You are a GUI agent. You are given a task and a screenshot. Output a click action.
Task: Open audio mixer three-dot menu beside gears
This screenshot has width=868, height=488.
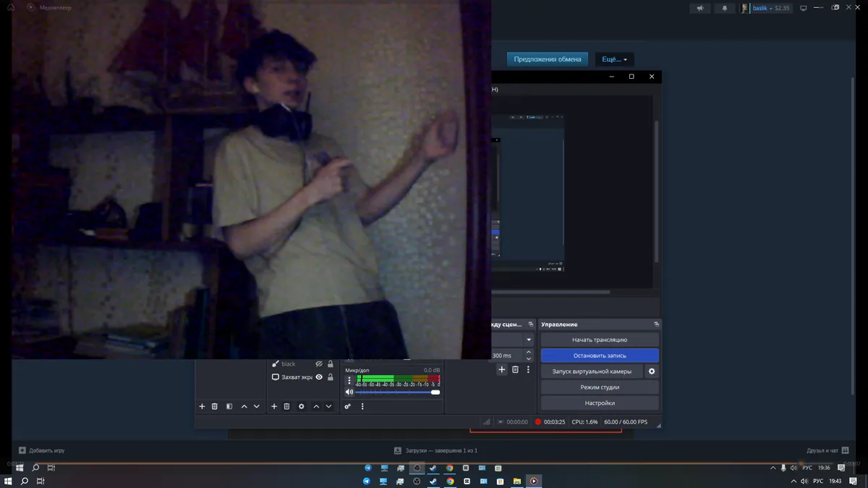pos(362,406)
